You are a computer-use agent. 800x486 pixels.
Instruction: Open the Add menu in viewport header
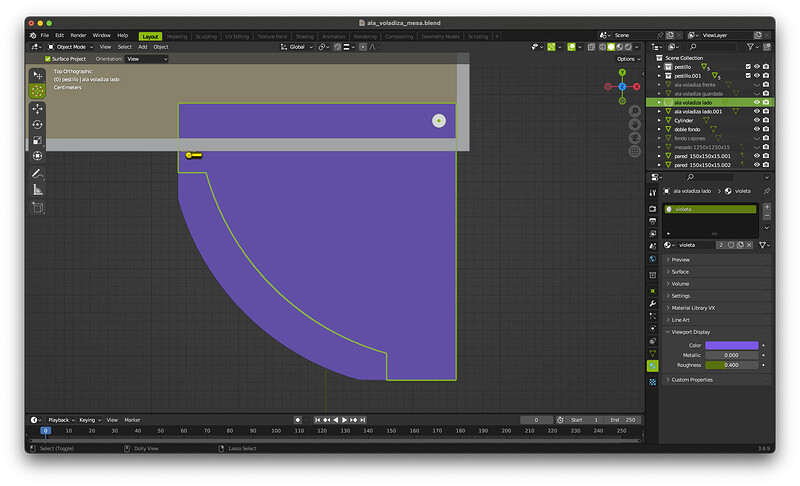(x=142, y=47)
